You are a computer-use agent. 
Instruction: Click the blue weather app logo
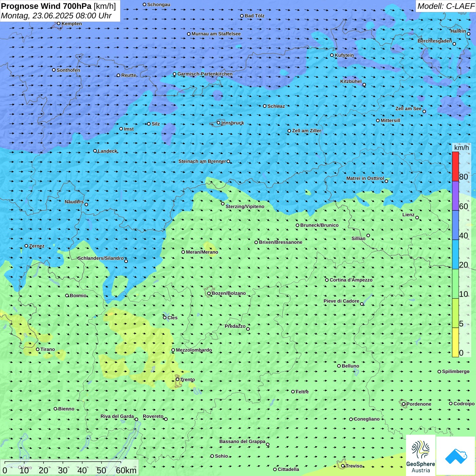(x=456, y=456)
